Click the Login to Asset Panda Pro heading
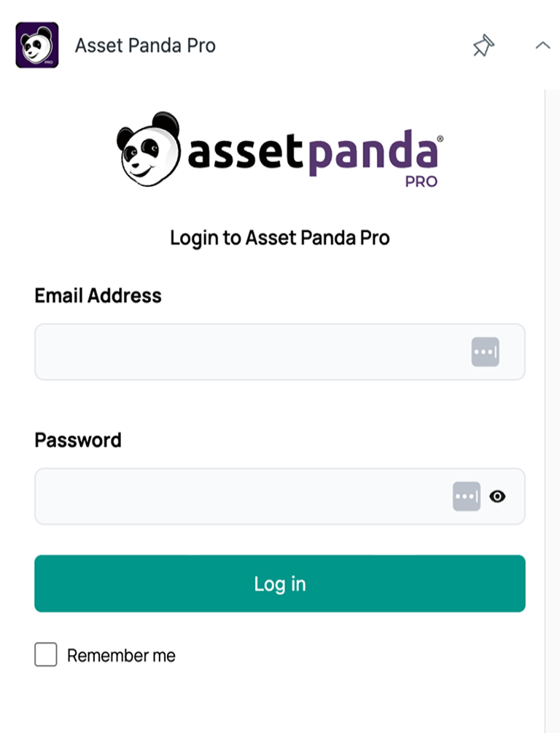This screenshot has width=560, height=747. pos(280,238)
